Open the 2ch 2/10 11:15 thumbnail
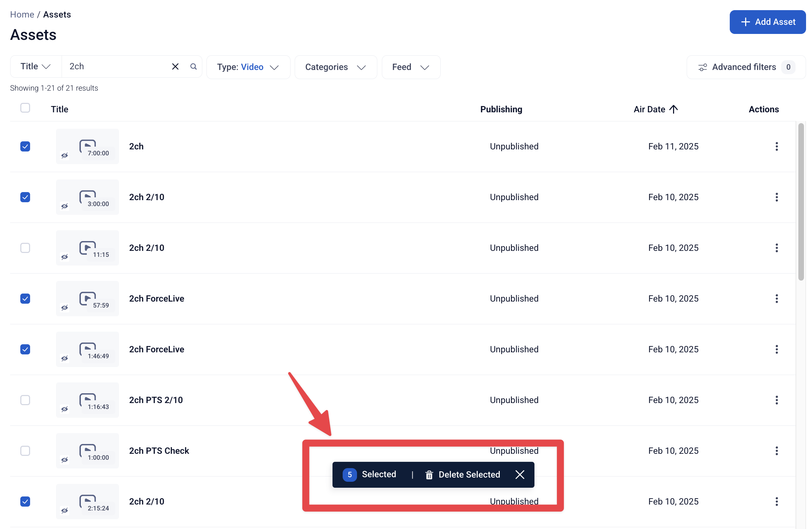The height and width of the screenshot is (529, 812). click(x=87, y=248)
